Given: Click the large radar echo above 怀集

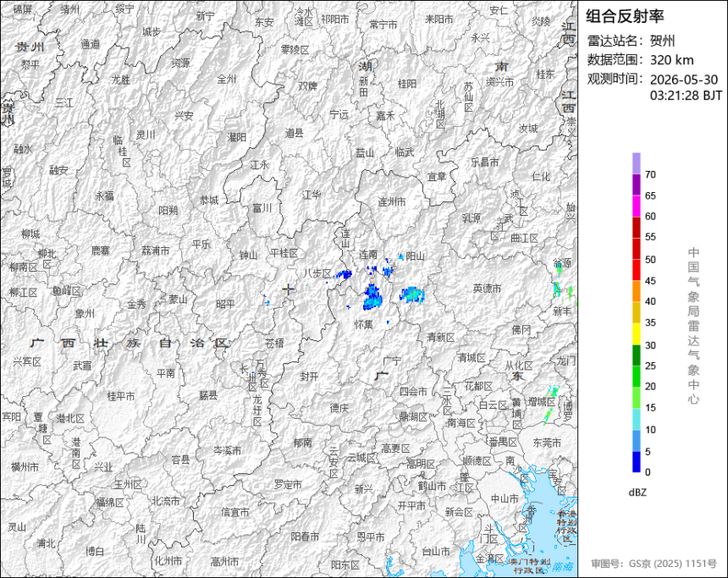Looking at the screenshot, I should (x=372, y=297).
